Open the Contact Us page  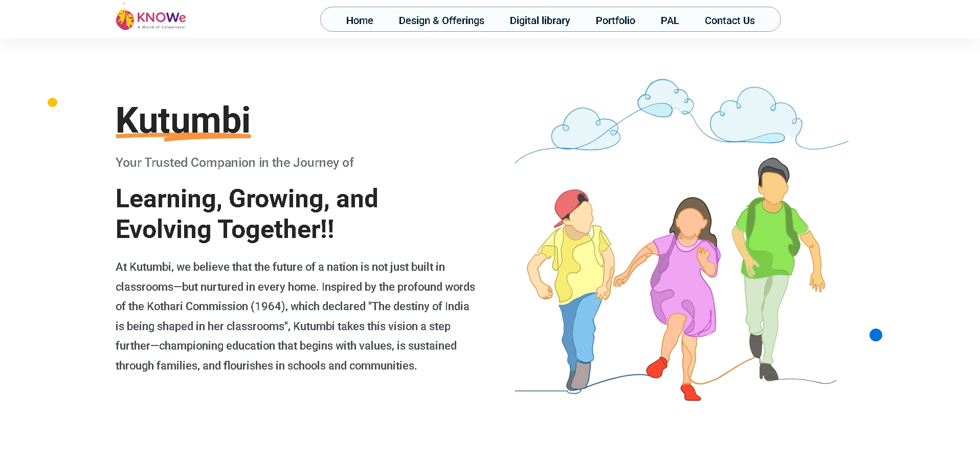coord(729,20)
